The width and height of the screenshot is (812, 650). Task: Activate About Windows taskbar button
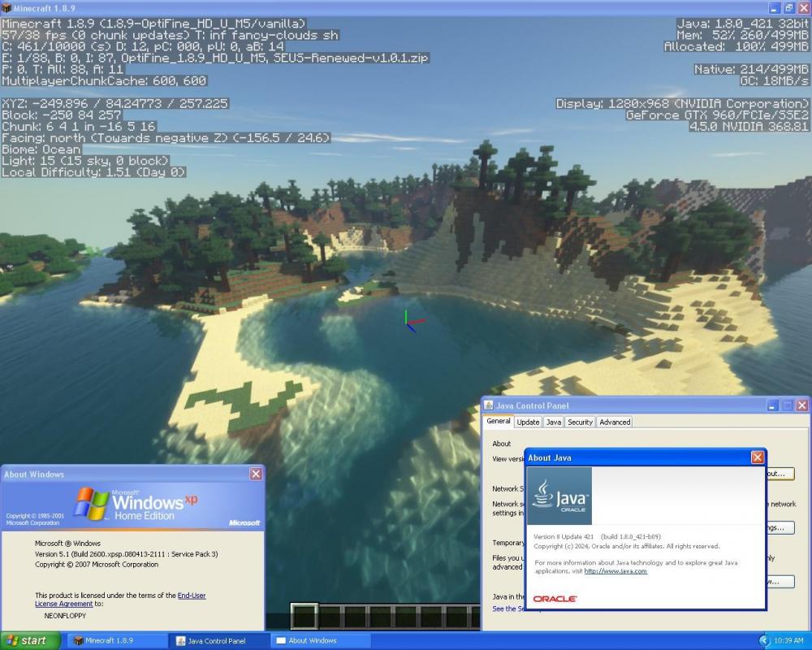[321, 641]
